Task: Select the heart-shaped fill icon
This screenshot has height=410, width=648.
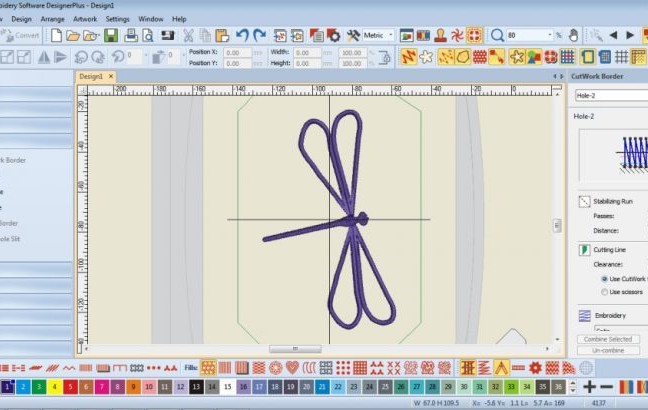Action: [x=292, y=367]
